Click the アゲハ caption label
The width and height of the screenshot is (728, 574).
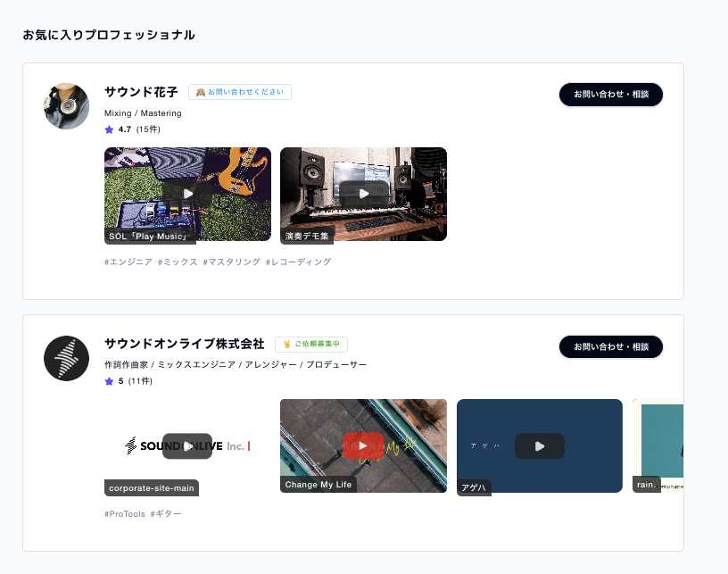(x=474, y=487)
